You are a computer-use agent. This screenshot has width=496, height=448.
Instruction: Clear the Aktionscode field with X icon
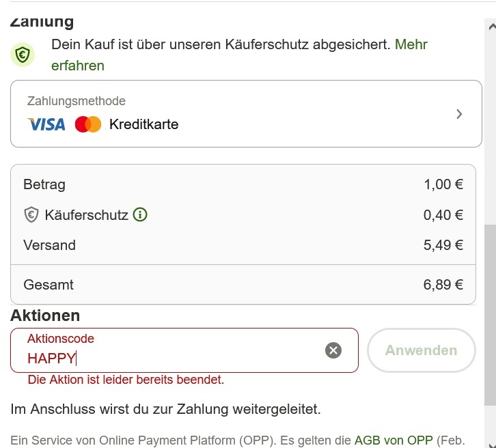pos(333,350)
